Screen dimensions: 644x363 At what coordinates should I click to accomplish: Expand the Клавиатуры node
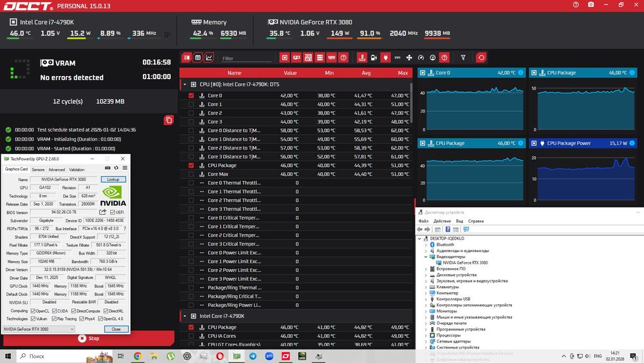pos(426,287)
